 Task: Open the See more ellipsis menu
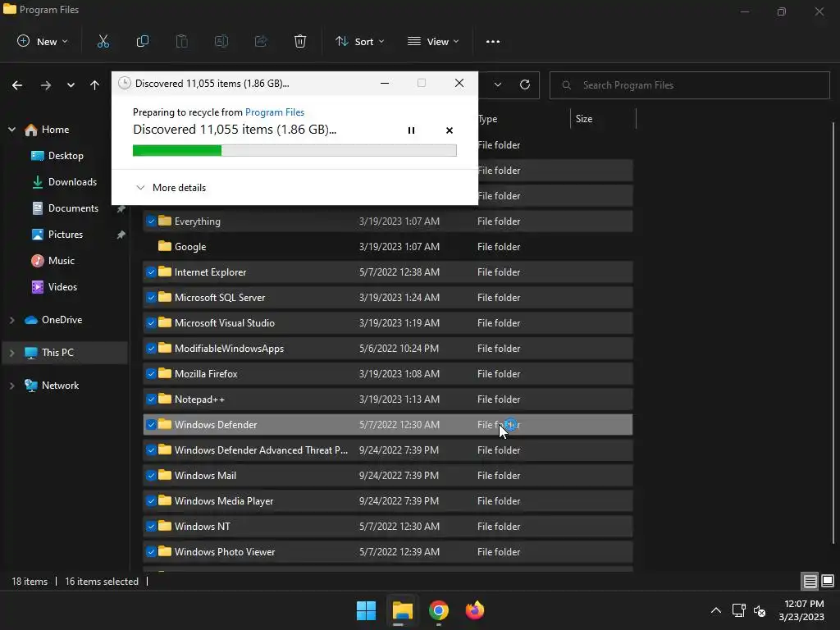tap(493, 41)
